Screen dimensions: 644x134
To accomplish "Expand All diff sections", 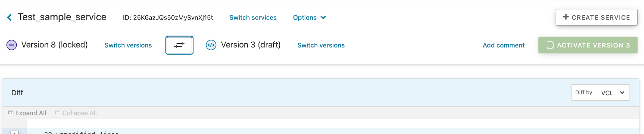I will coord(27,113).
